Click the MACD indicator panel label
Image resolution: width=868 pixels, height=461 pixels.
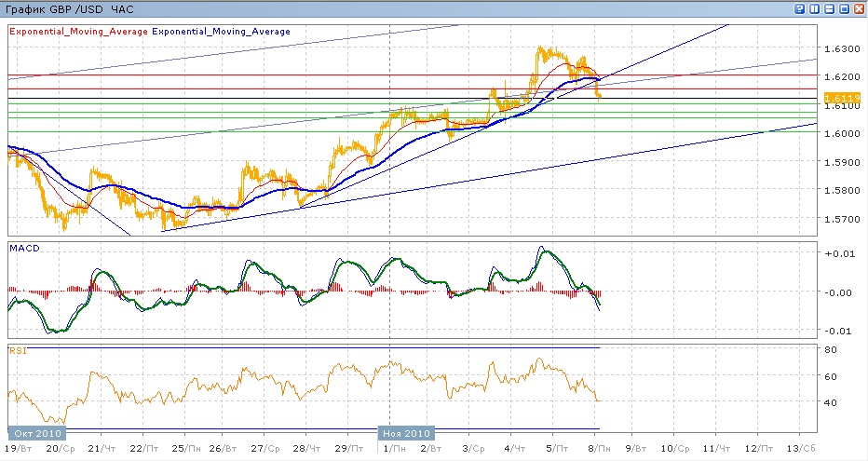[x=23, y=247]
